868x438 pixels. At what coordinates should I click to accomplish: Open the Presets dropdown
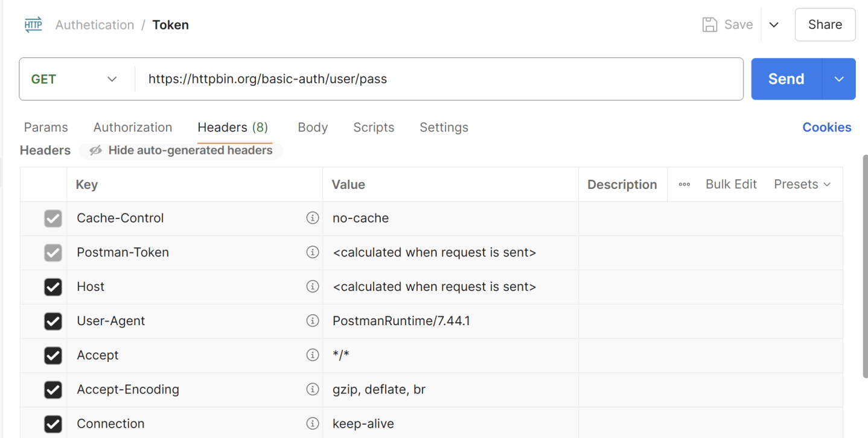click(802, 185)
